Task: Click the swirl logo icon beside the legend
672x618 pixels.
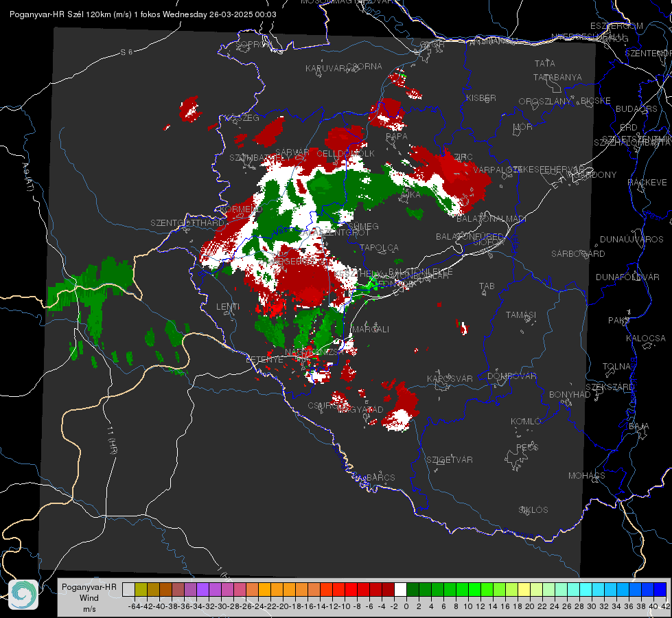Action: pos(23,594)
